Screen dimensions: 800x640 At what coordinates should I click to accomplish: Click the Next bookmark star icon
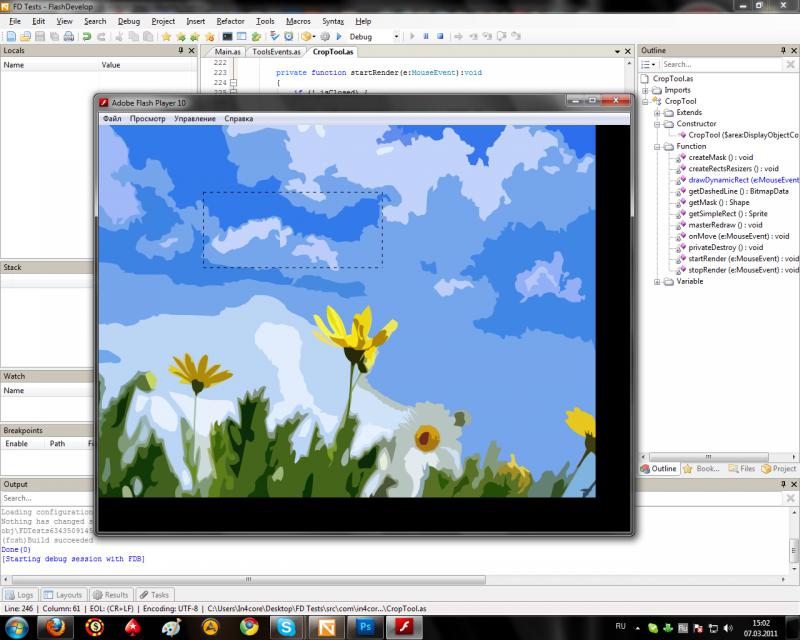tap(181, 36)
